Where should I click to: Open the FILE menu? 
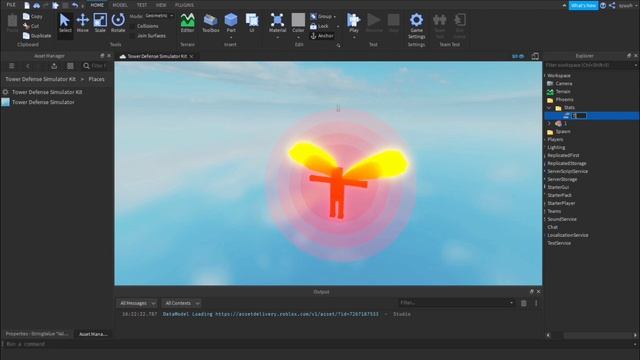pyautogui.click(x=11, y=5)
